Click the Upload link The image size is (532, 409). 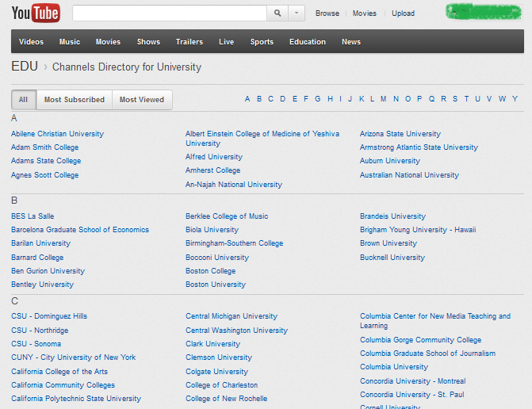tap(403, 13)
